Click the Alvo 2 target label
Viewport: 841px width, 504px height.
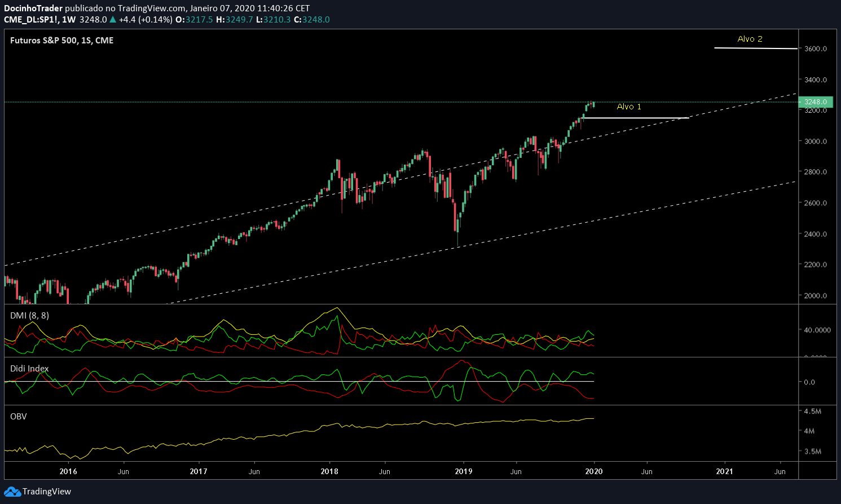pos(750,39)
